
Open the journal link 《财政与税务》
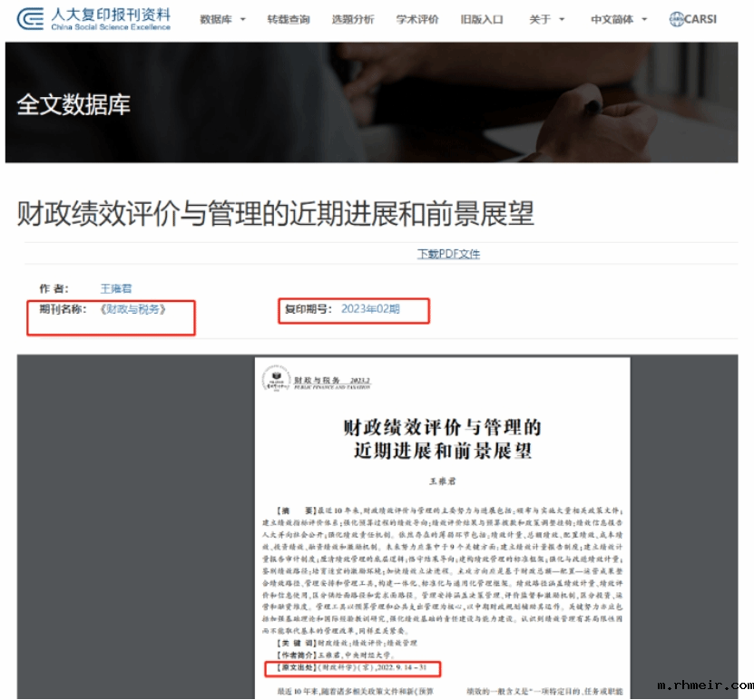(x=133, y=309)
